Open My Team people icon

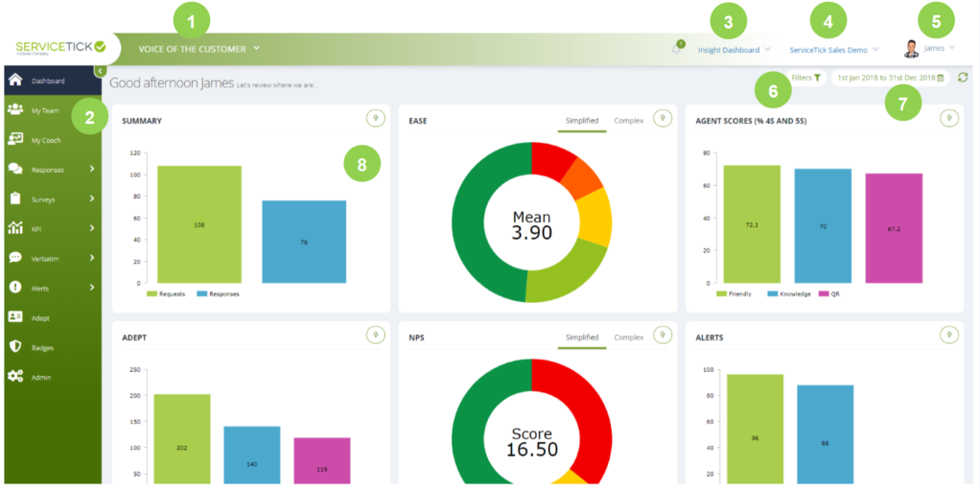tap(15, 109)
